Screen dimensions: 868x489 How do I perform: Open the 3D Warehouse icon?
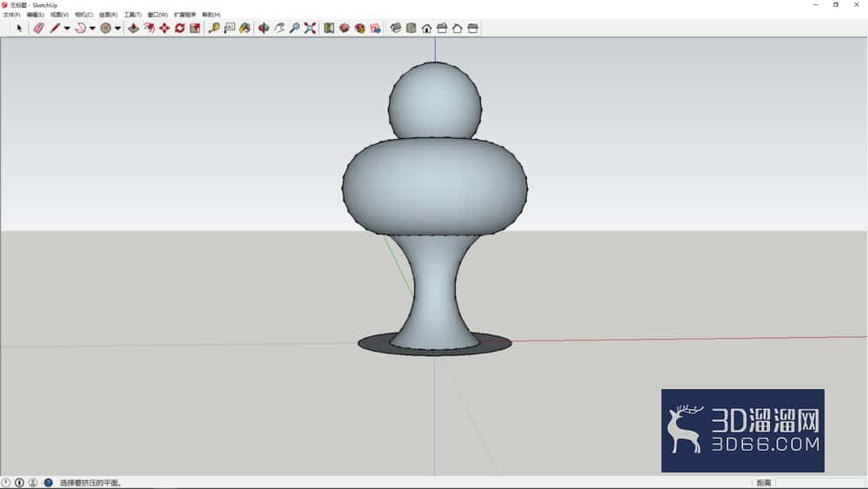point(329,29)
